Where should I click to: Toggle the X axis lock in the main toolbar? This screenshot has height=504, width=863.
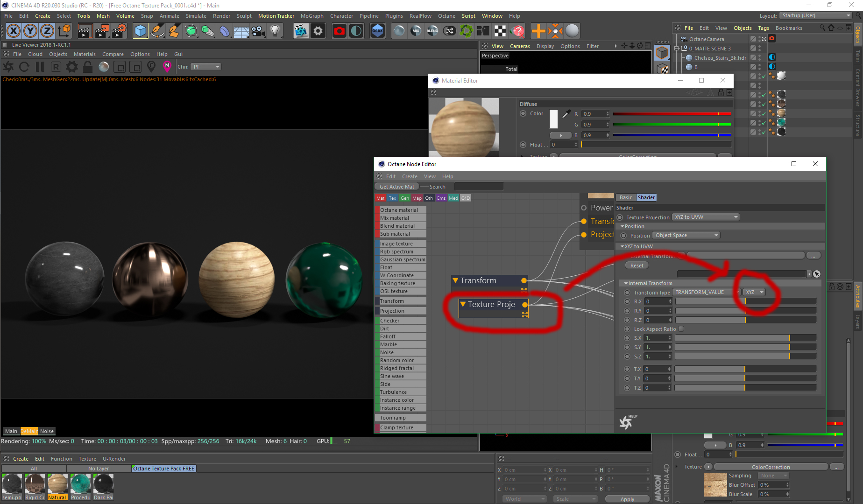[x=14, y=31]
